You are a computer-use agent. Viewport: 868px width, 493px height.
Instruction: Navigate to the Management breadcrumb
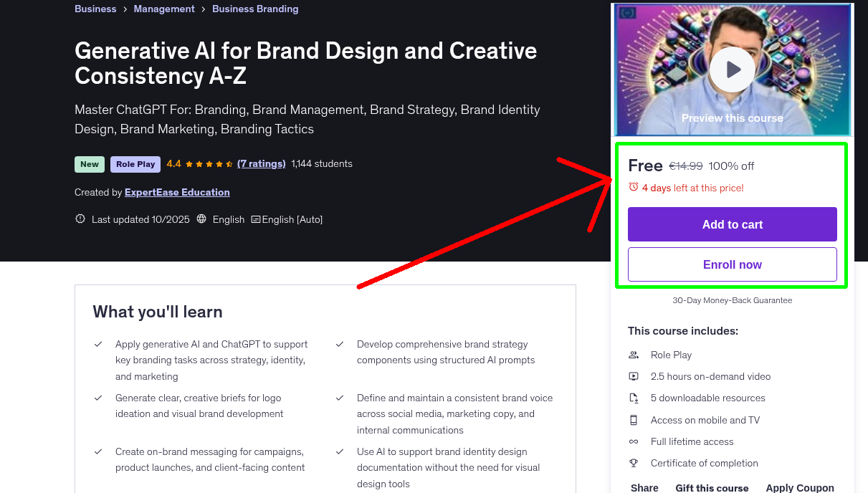(x=164, y=9)
